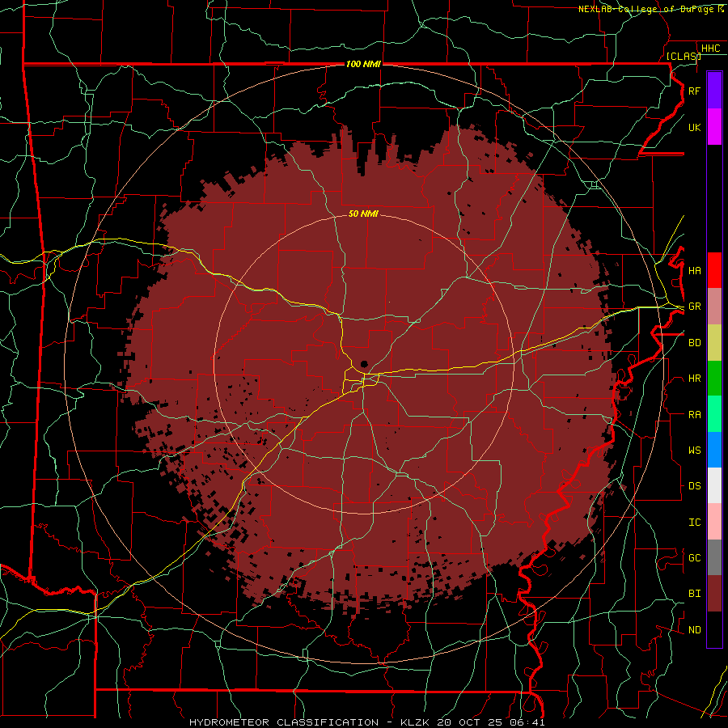Click the HR green legend swatch
The height and width of the screenshot is (728, 728).
pos(714,378)
